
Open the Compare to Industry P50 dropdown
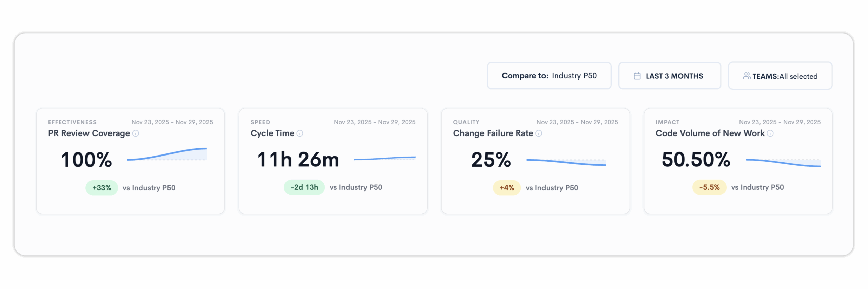coord(549,76)
